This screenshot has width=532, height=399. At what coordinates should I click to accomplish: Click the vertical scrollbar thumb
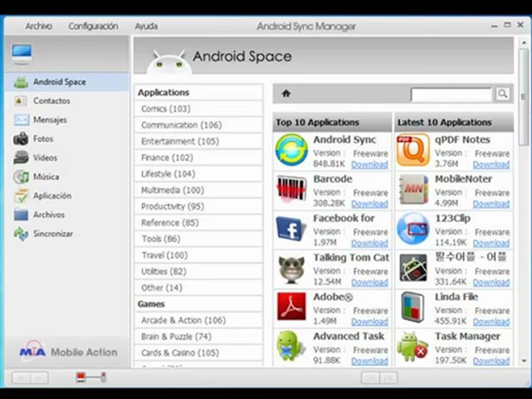[x=524, y=96]
